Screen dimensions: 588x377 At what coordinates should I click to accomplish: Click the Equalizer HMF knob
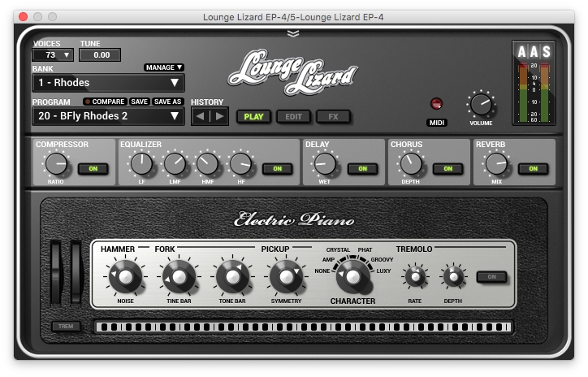click(x=207, y=164)
